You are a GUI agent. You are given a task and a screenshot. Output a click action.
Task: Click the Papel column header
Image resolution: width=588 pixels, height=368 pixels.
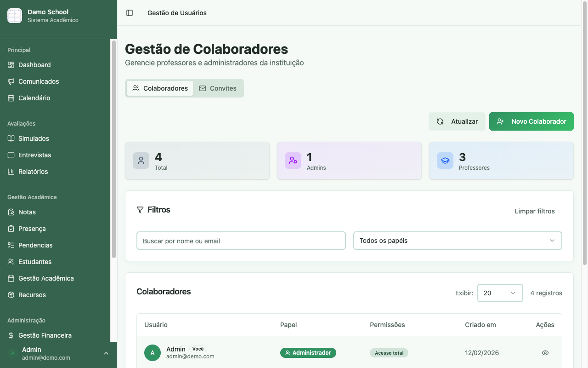pos(288,325)
